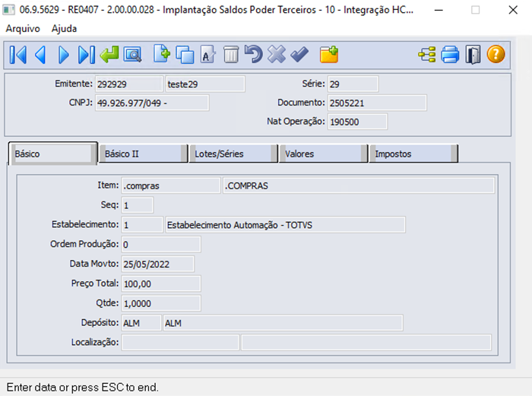
Task: Click the Estabelecimento code field
Action: tap(142, 225)
